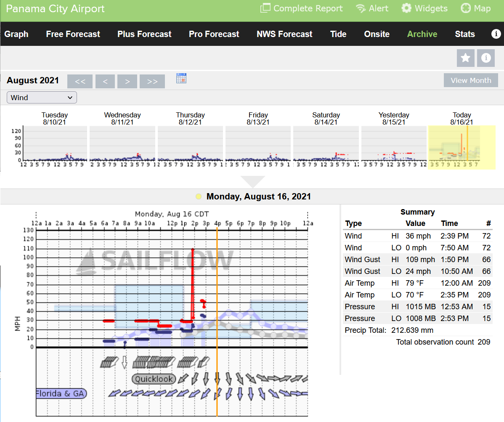Click the Alert signal icon
The image size is (504, 422).
(x=361, y=8)
